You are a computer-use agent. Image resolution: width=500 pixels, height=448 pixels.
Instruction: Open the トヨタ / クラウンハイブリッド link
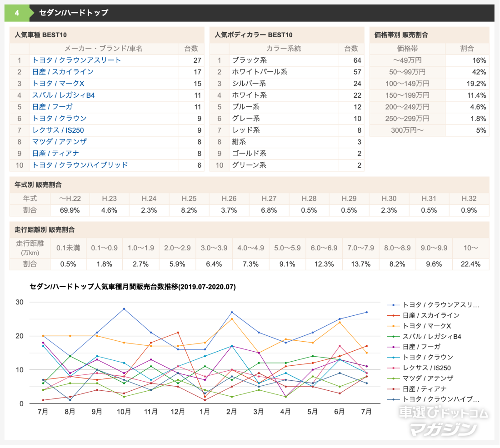coord(80,165)
